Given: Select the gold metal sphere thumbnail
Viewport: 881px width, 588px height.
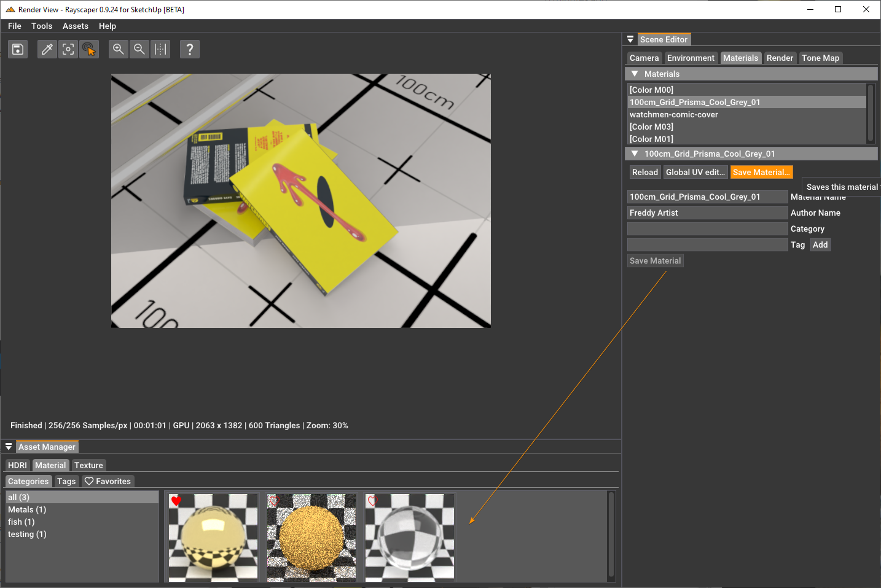Looking at the screenshot, I should point(213,536).
